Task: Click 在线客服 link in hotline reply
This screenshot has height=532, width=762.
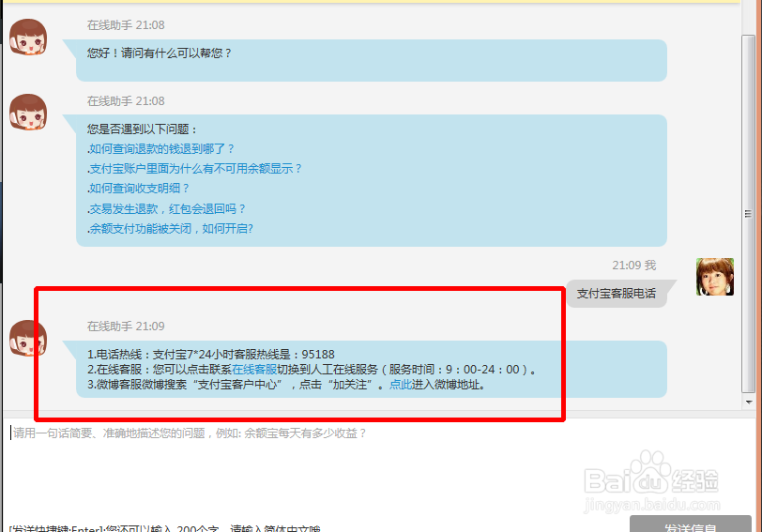Action: tap(254, 370)
